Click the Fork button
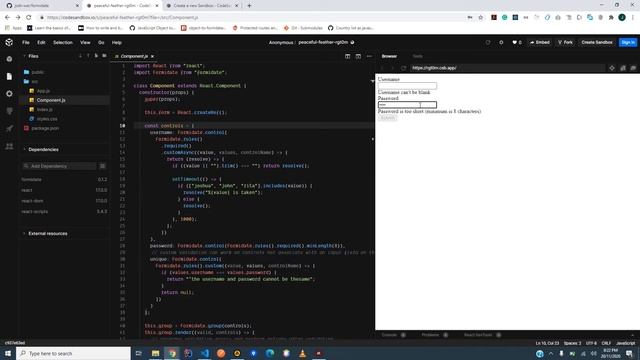The width and height of the screenshot is (640, 360). point(565,42)
